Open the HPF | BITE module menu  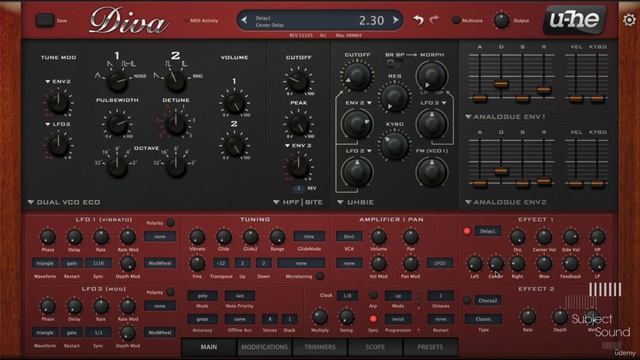298,202
